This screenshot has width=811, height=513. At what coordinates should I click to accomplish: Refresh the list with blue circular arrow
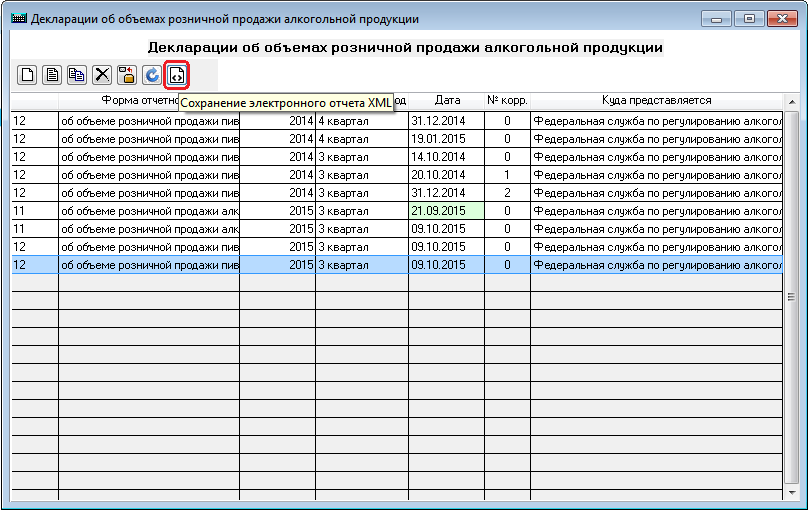coord(152,75)
